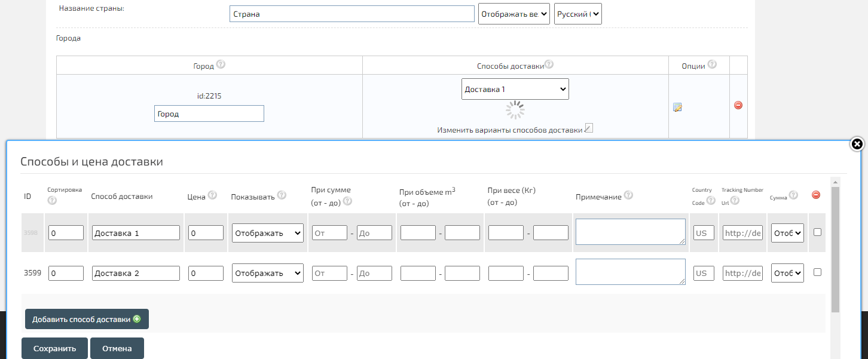Tick checkbox for Доставка 1 row
The height and width of the screenshot is (359, 868).
817,232
